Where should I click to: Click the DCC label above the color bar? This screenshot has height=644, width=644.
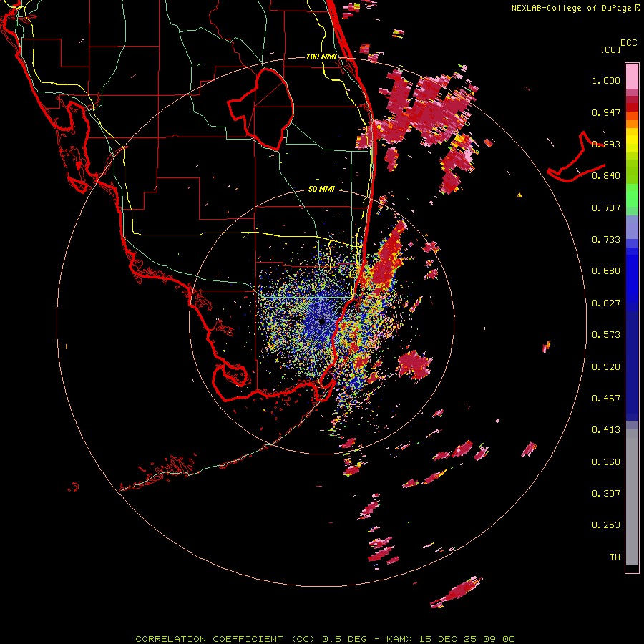point(629,43)
